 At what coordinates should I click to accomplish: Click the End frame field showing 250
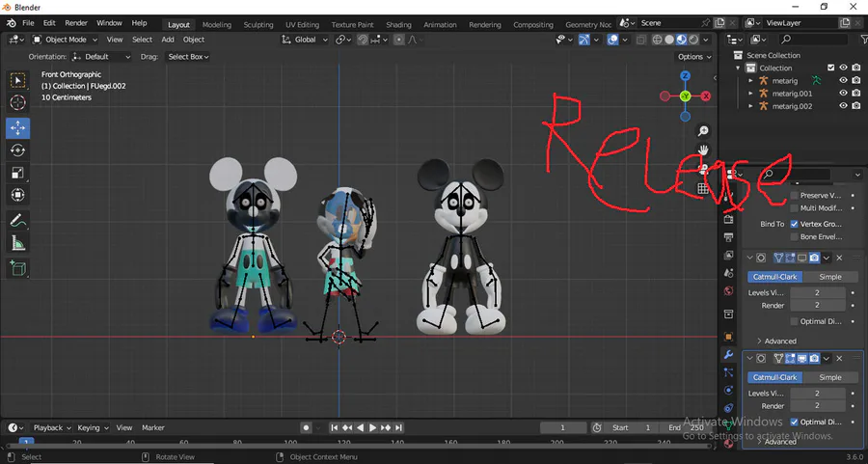click(x=687, y=427)
